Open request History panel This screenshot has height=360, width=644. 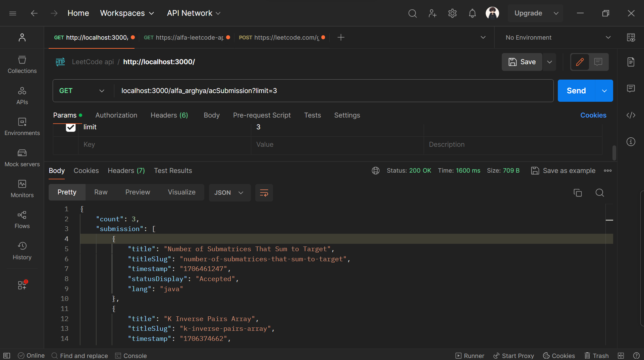(22, 251)
